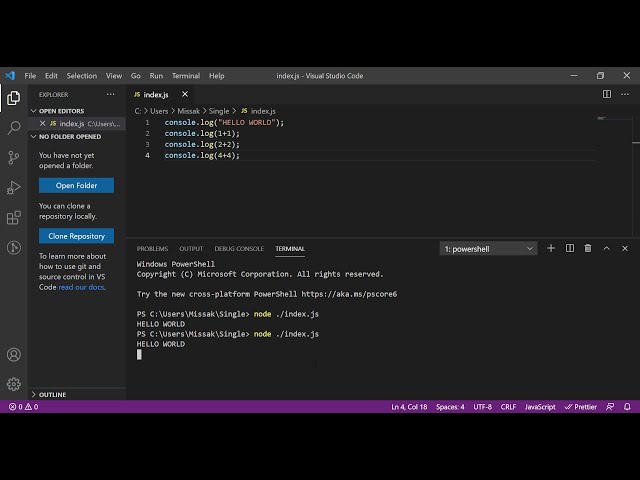Open the Run menu
The width and height of the screenshot is (640, 480).
(156, 76)
